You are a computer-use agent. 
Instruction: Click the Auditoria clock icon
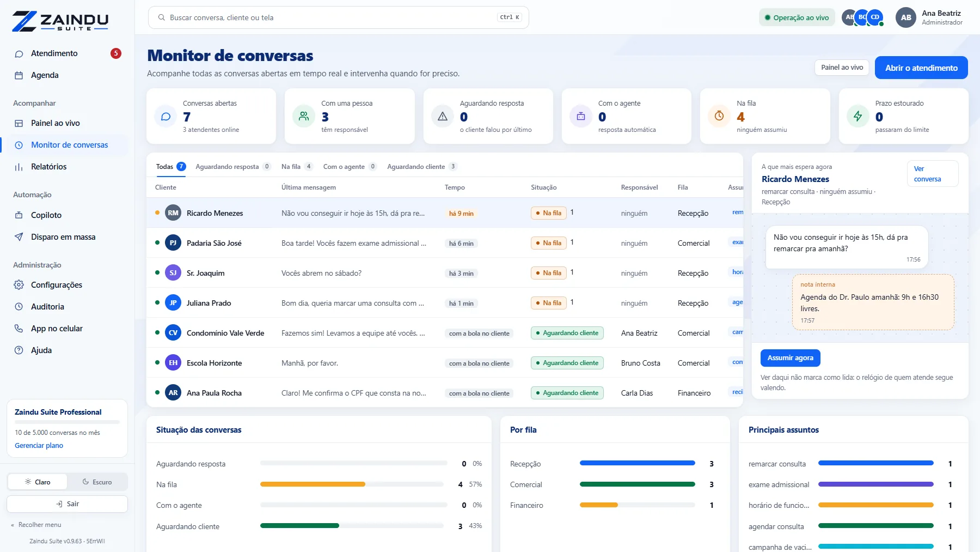[x=19, y=307]
